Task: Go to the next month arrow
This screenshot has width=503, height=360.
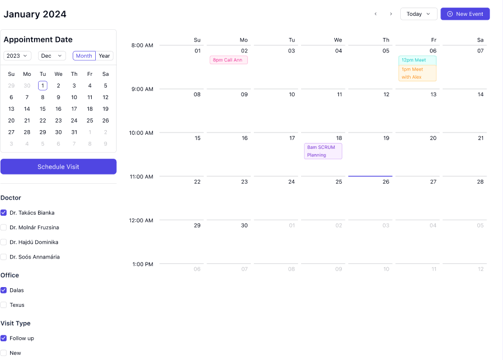Action: pos(391,14)
